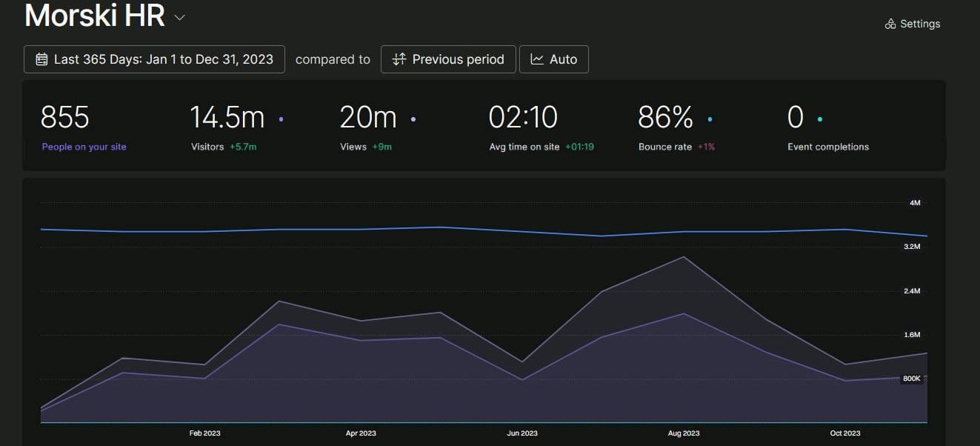The image size is (980, 446).
Task: Click the Morski HR site title
Action: (95, 16)
